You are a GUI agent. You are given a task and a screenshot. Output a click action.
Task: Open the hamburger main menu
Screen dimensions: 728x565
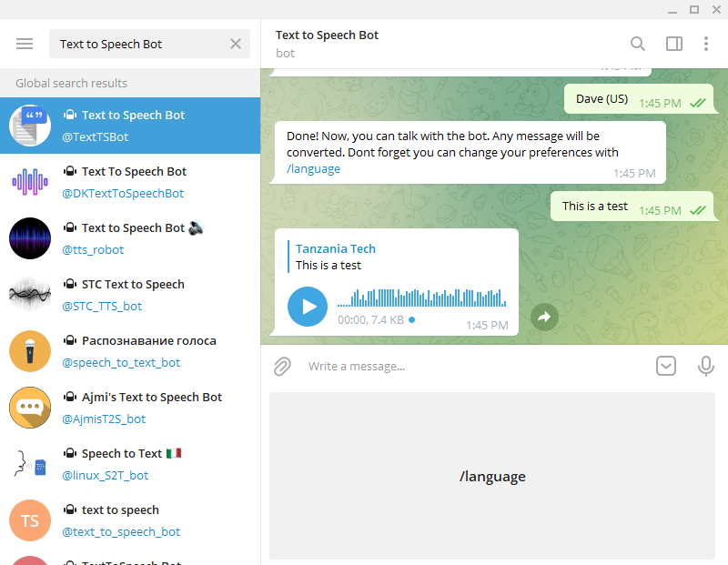25,44
